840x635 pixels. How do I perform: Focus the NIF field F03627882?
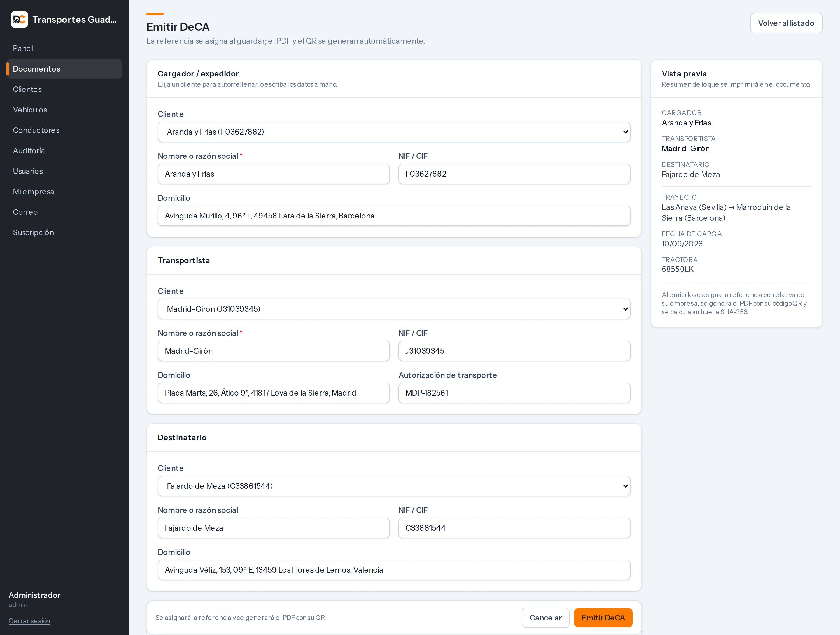pyautogui.click(x=514, y=174)
